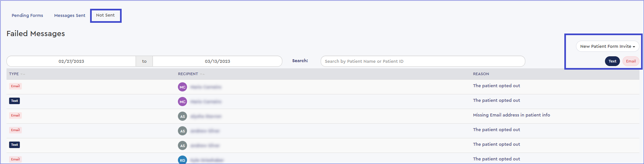Image resolution: width=644 pixels, height=164 pixels.
Task: Click the MC avatar in the first row
Action: click(x=182, y=87)
